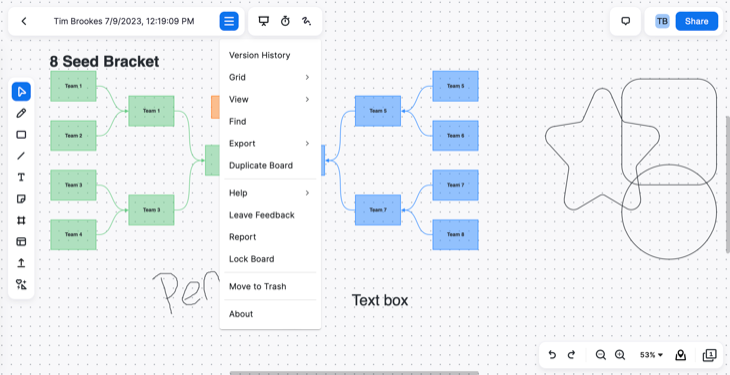Select the Line tool
Screen dimensions: 730x375
21,156
